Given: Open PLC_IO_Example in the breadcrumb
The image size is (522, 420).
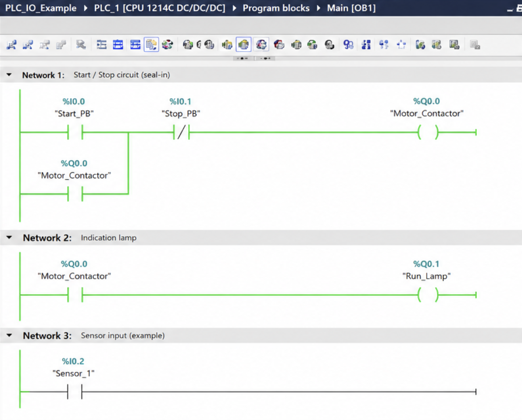Looking at the screenshot, I should click(41, 8).
